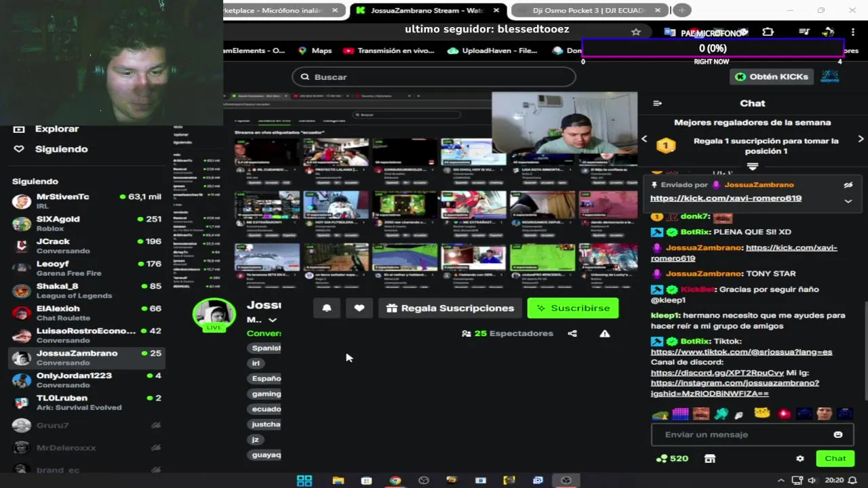Screen dimensions: 868x488
Task: Click the Buscar search field
Action: click(x=434, y=77)
